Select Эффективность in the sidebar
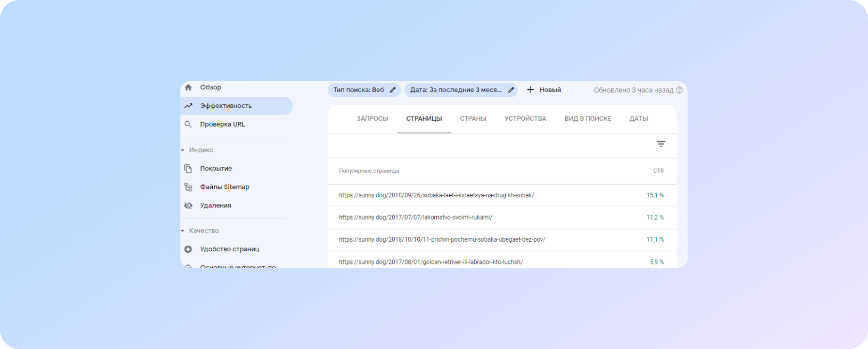868x349 pixels. pyautogui.click(x=236, y=106)
